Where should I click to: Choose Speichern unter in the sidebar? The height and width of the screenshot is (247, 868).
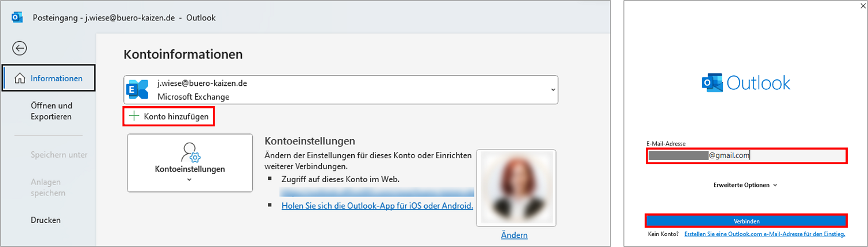[x=59, y=155]
